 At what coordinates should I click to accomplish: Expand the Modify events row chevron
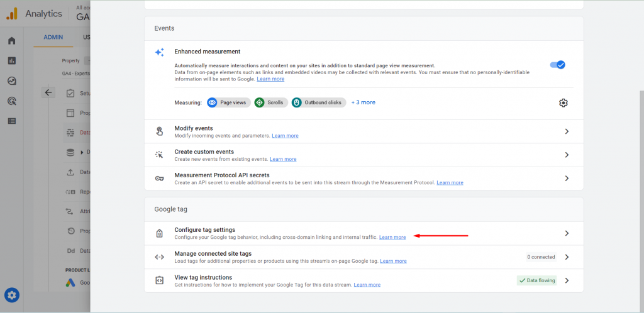pos(567,132)
